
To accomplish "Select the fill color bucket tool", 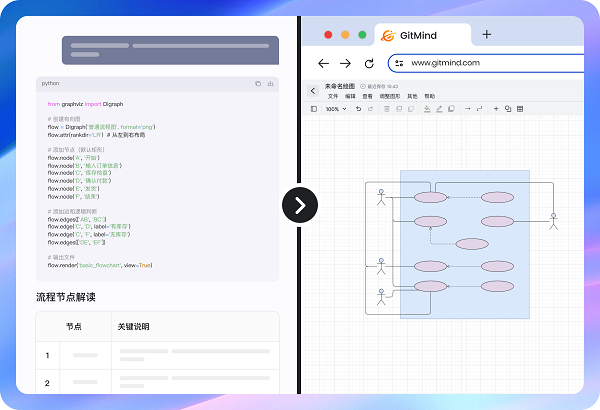I will coord(425,109).
